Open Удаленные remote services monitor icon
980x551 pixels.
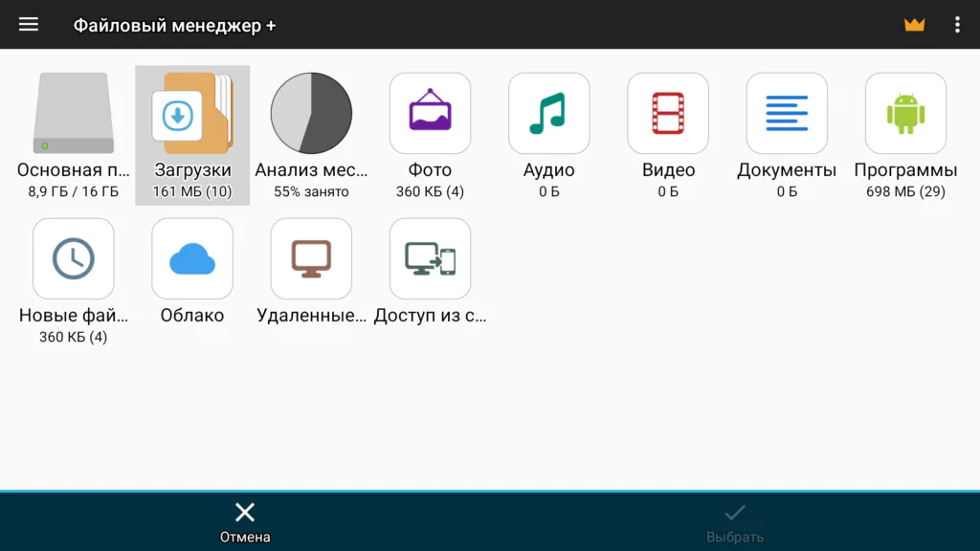pyautogui.click(x=311, y=258)
